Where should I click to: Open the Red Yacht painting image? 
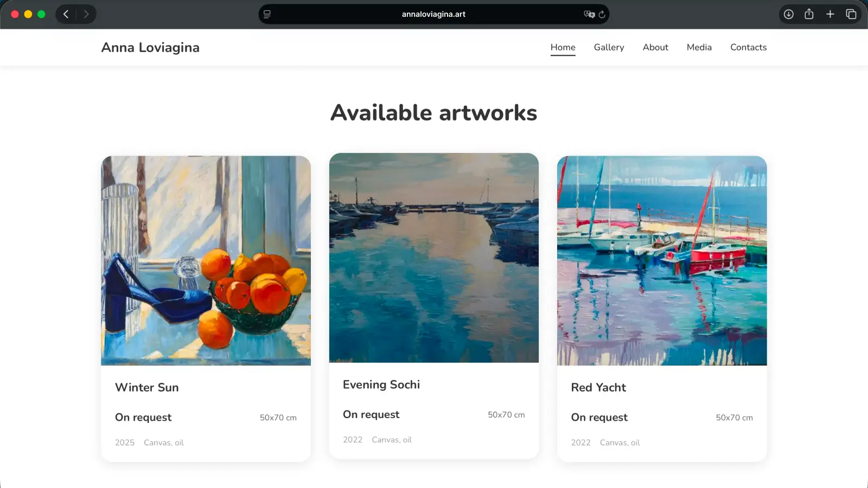(x=662, y=261)
